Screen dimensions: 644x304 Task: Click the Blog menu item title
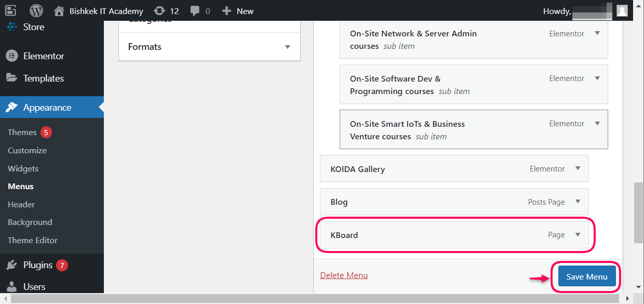[x=339, y=202]
